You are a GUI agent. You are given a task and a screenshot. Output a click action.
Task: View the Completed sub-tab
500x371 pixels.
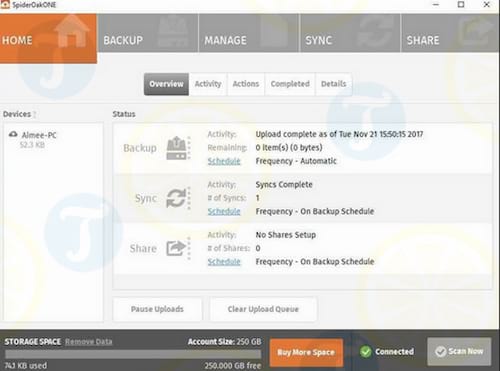tap(290, 84)
